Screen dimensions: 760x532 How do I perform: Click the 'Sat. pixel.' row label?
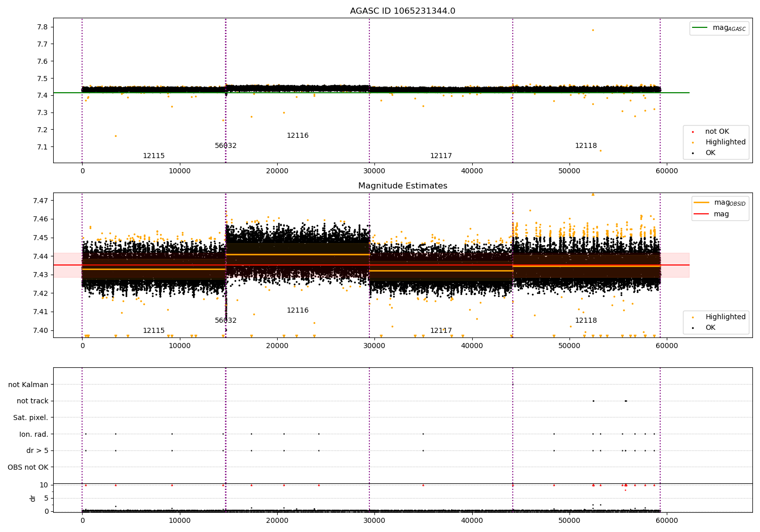pos(31,417)
